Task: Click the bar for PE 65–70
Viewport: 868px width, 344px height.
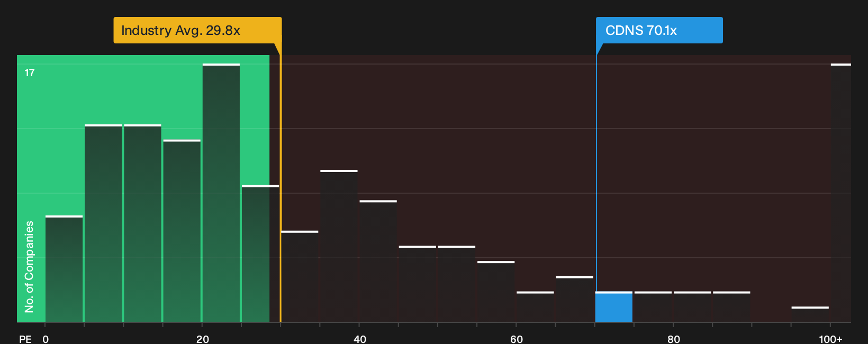Action: [x=575, y=299]
